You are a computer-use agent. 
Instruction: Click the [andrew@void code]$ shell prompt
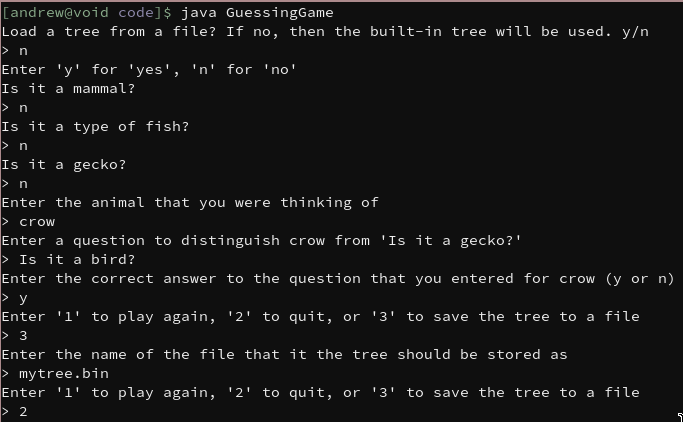pyautogui.click(x=86, y=13)
